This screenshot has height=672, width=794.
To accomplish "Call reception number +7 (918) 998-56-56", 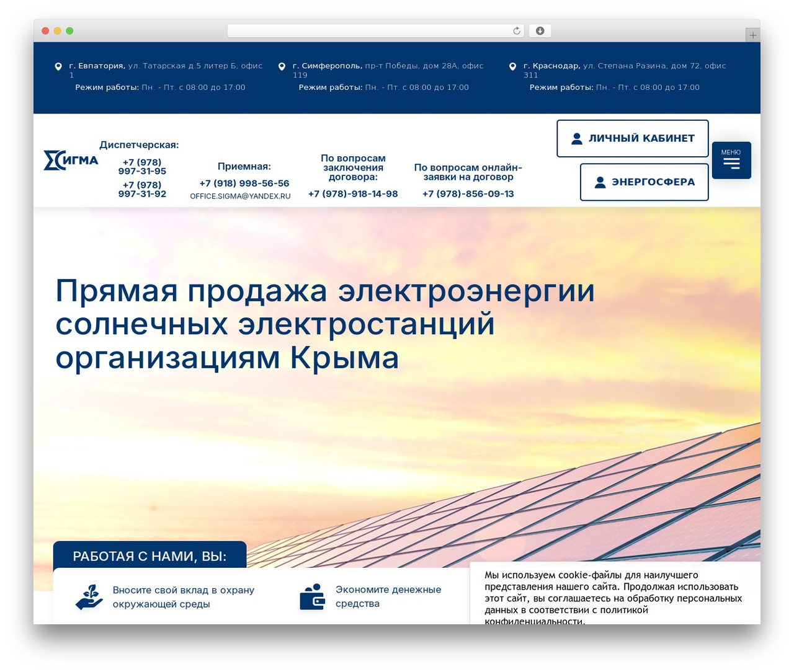I will 244,183.
